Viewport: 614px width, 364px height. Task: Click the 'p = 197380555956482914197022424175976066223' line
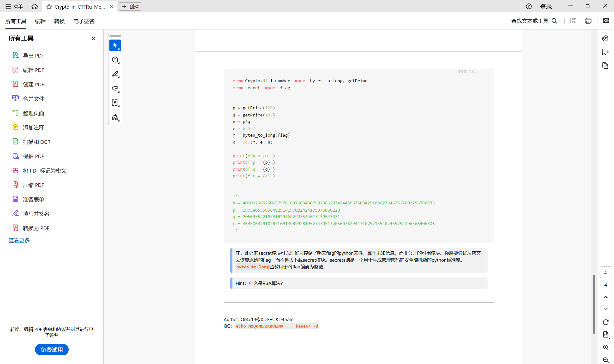point(286,210)
